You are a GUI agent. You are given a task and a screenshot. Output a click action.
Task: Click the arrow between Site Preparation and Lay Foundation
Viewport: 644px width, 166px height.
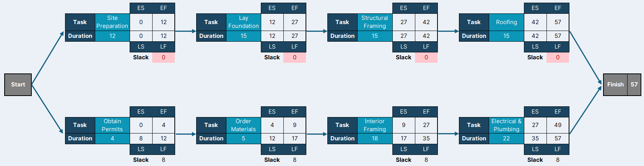coord(185,31)
